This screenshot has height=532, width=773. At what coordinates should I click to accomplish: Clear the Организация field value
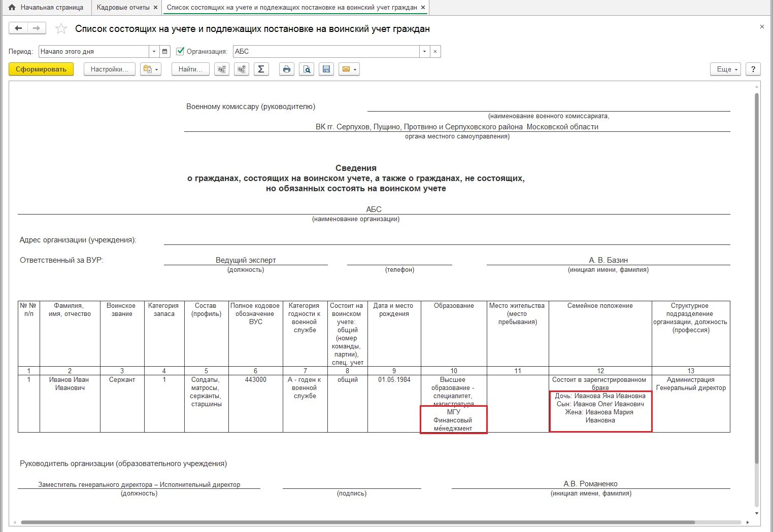[x=435, y=51]
